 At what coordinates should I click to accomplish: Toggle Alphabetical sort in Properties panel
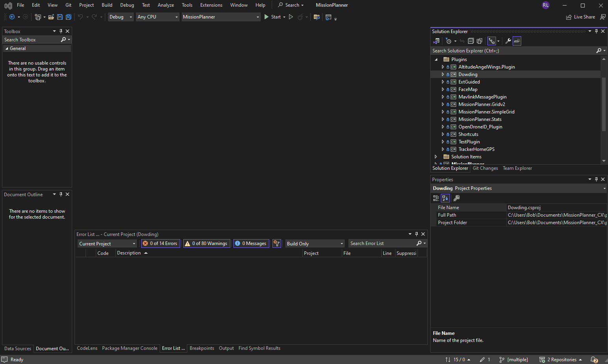click(x=445, y=198)
